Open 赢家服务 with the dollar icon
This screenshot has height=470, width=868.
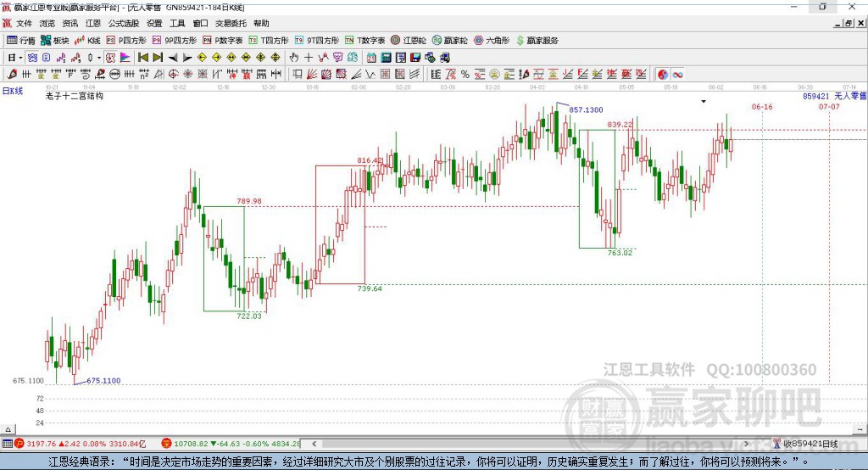coord(537,41)
